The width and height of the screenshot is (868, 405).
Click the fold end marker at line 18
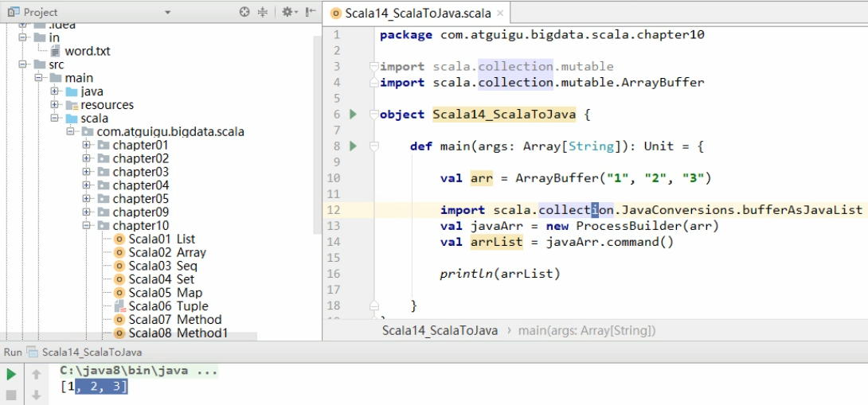click(374, 306)
